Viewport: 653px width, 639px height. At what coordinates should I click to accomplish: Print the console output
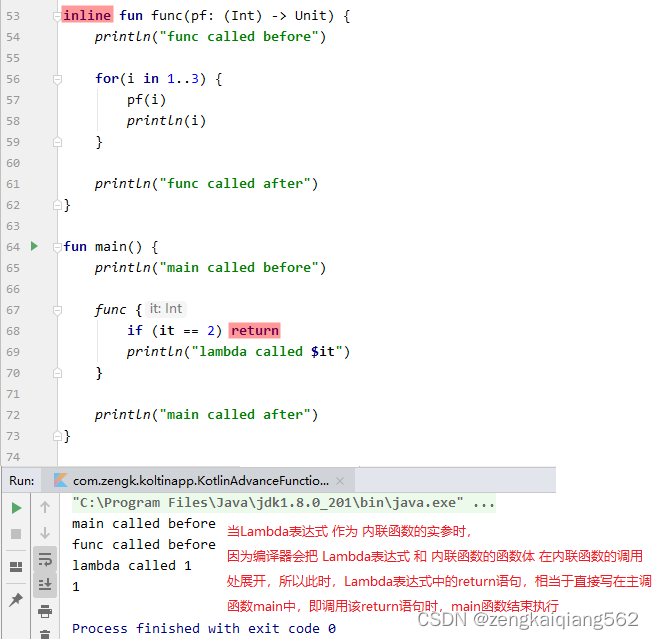click(45, 611)
